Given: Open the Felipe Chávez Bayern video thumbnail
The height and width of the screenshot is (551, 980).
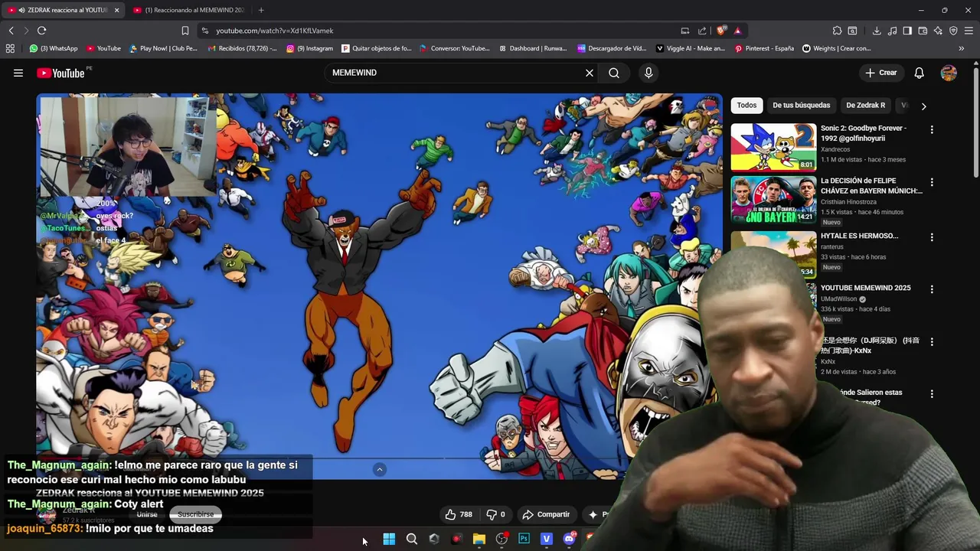Looking at the screenshot, I should (773, 199).
